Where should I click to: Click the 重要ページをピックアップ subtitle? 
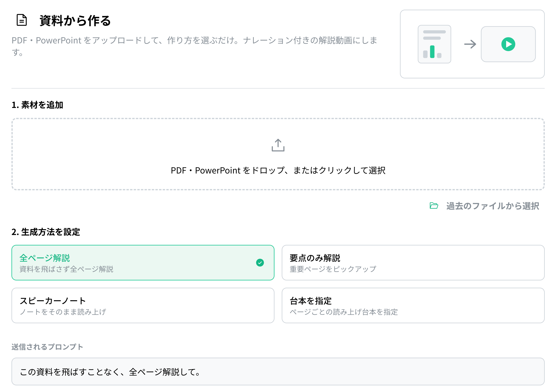[333, 269]
